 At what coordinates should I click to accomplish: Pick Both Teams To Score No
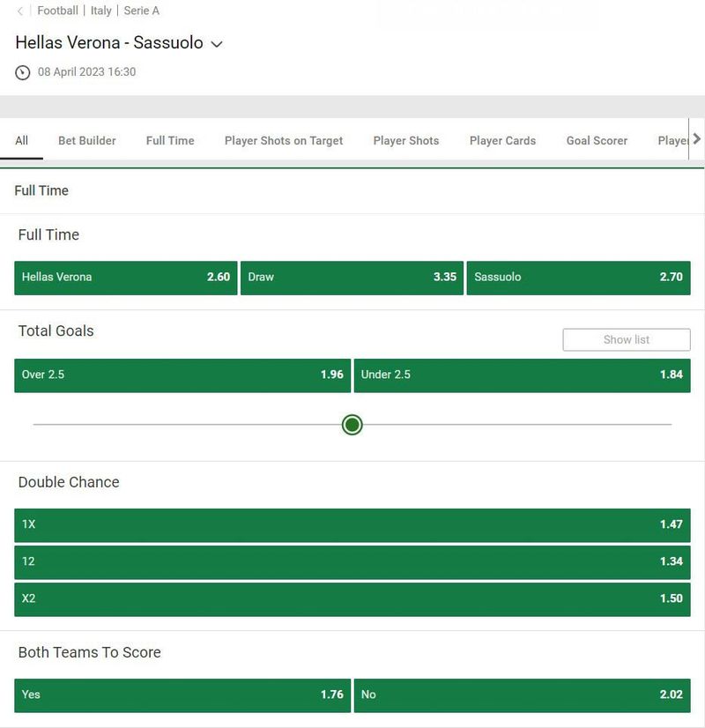(x=522, y=695)
